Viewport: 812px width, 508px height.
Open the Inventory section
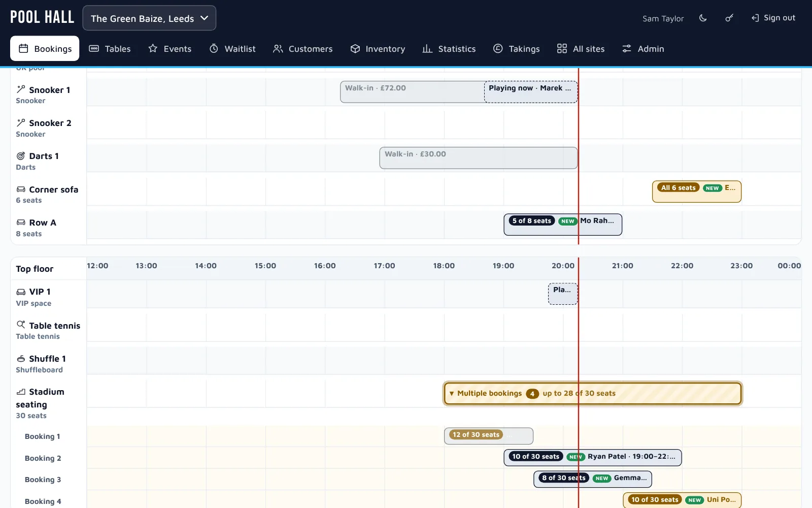coord(378,49)
